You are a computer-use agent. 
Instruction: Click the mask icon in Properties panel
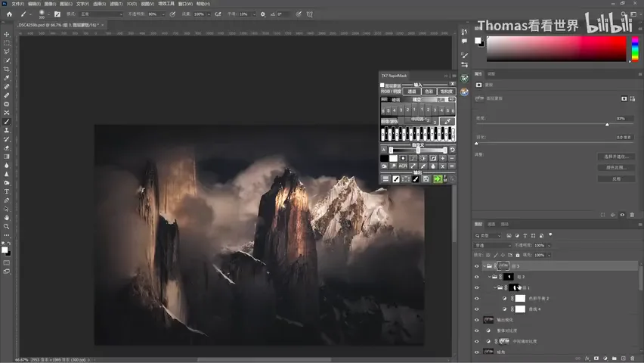pyautogui.click(x=479, y=85)
